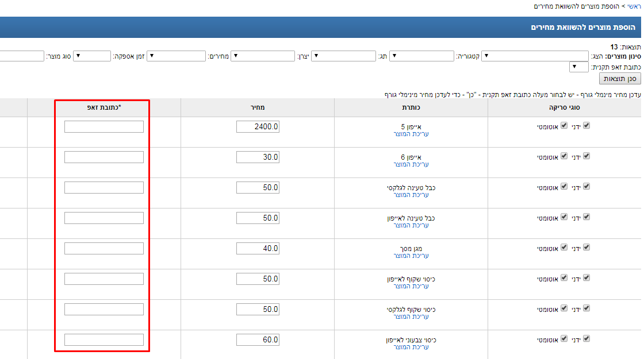
Task: Expand the זמן אספקה dropdown
Action: 91,56
